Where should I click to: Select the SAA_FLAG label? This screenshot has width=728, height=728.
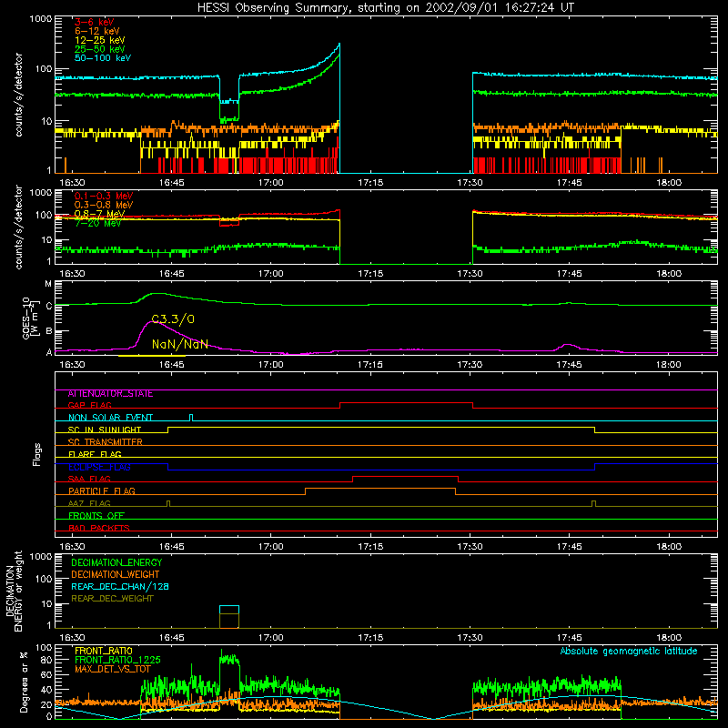pyautogui.click(x=89, y=479)
